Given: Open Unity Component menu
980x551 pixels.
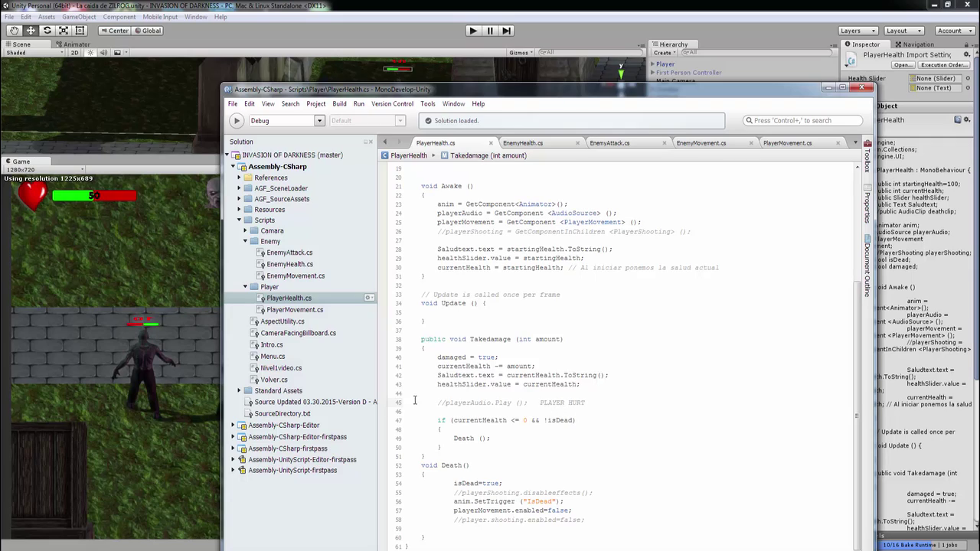Looking at the screenshot, I should (x=119, y=17).
